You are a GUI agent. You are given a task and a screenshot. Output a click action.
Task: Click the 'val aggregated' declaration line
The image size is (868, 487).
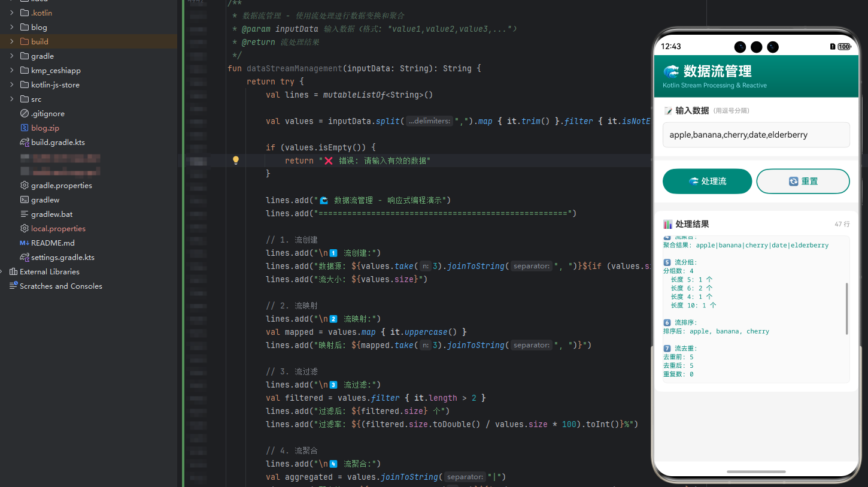click(386, 477)
